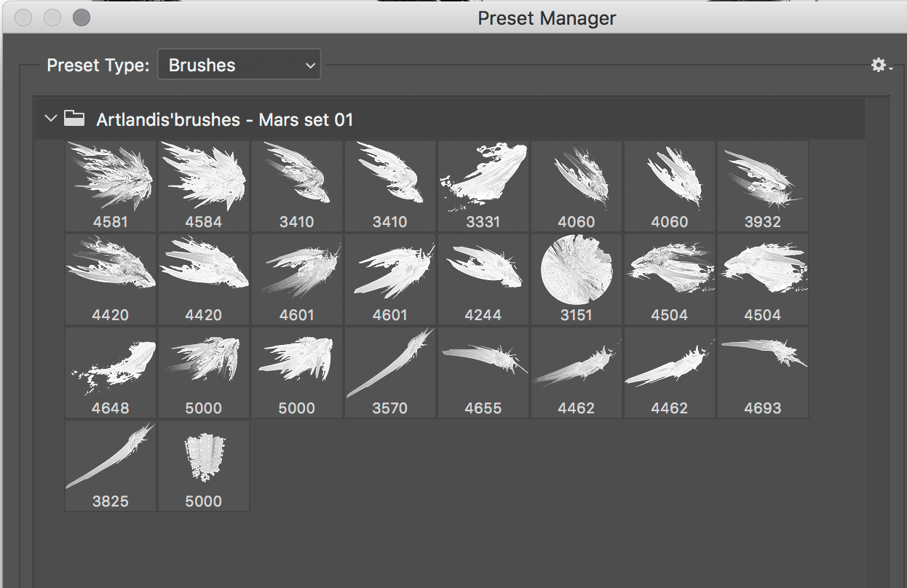The image size is (907, 588).
Task: Select the spiky brush labeled 4581
Action: tap(111, 186)
